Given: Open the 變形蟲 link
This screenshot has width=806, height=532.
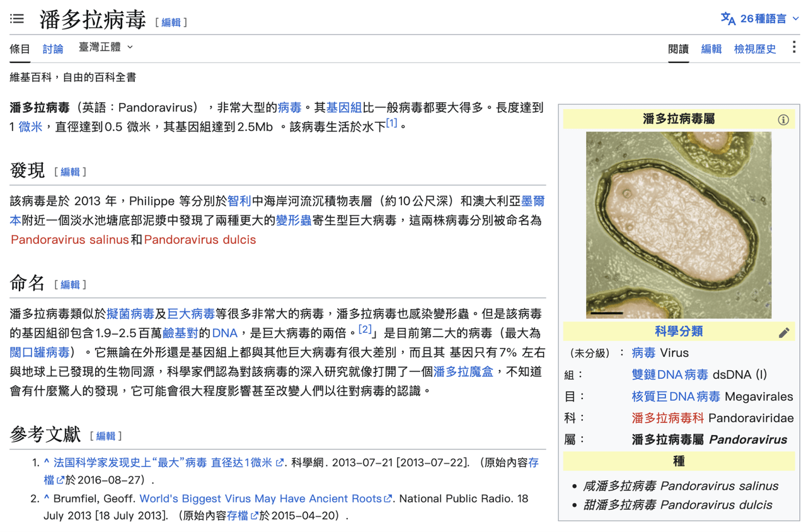Looking at the screenshot, I should tap(294, 221).
